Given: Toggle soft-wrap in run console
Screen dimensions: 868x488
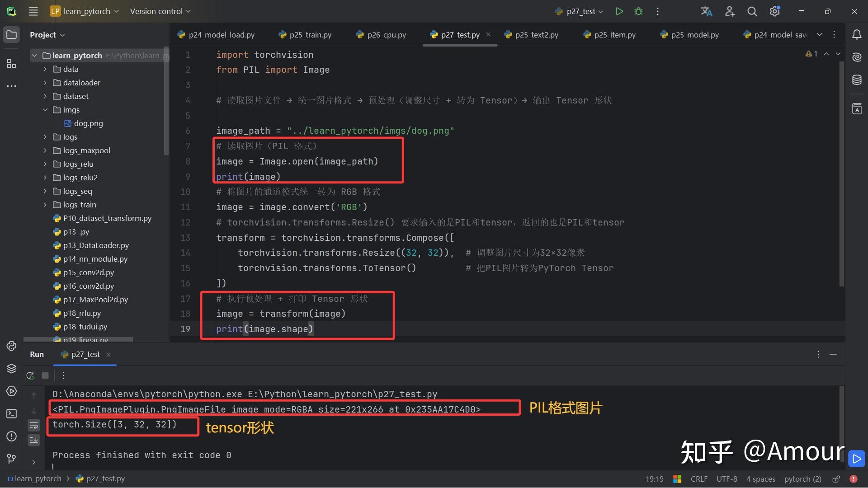Looking at the screenshot, I should pos(34,425).
